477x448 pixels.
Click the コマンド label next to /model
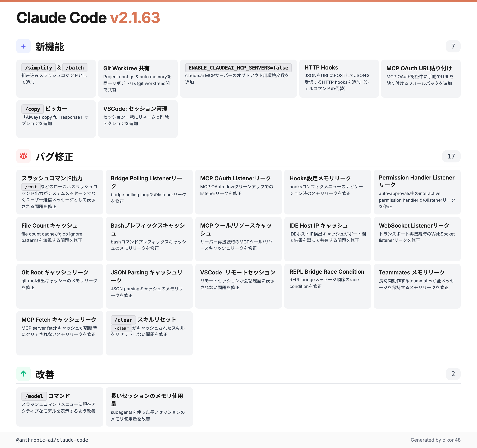pyautogui.click(x=59, y=396)
